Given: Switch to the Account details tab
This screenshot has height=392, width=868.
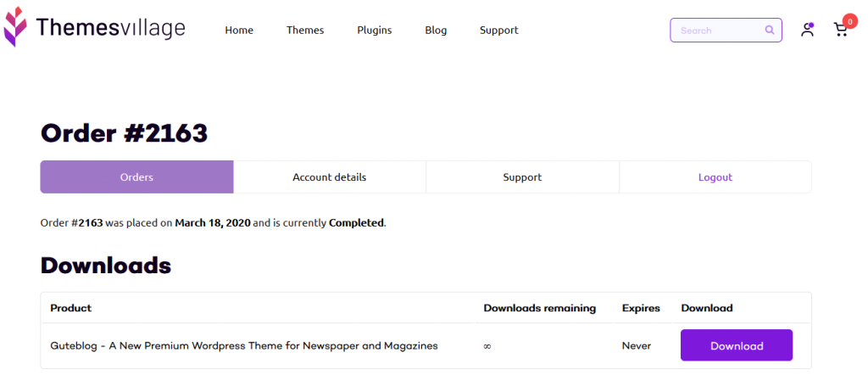Looking at the screenshot, I should pos(330,177).
